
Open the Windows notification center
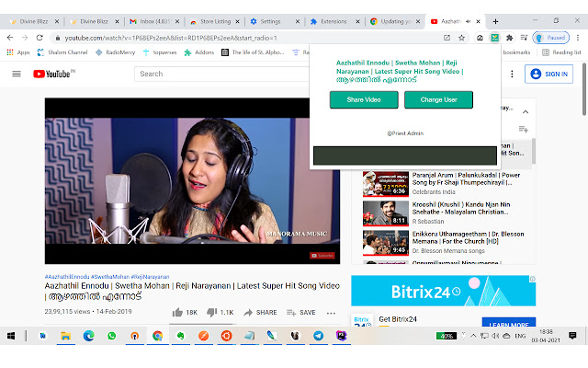(x=572, y=336)
